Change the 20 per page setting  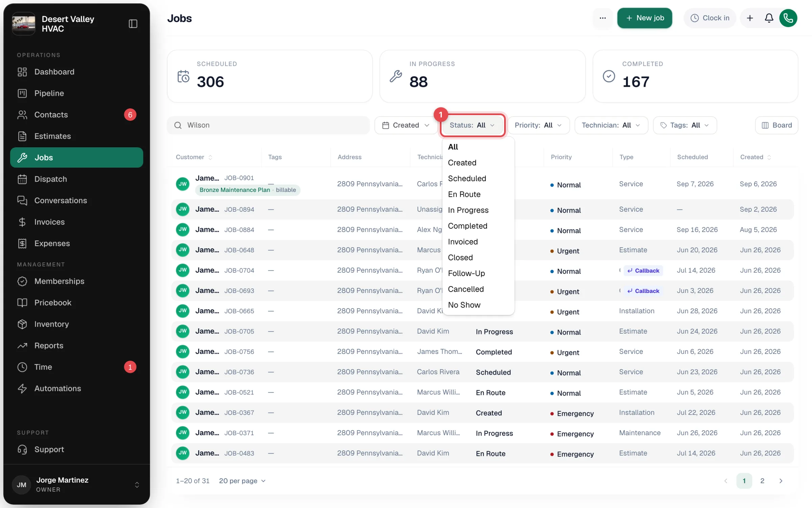click(x=242, y=481)
